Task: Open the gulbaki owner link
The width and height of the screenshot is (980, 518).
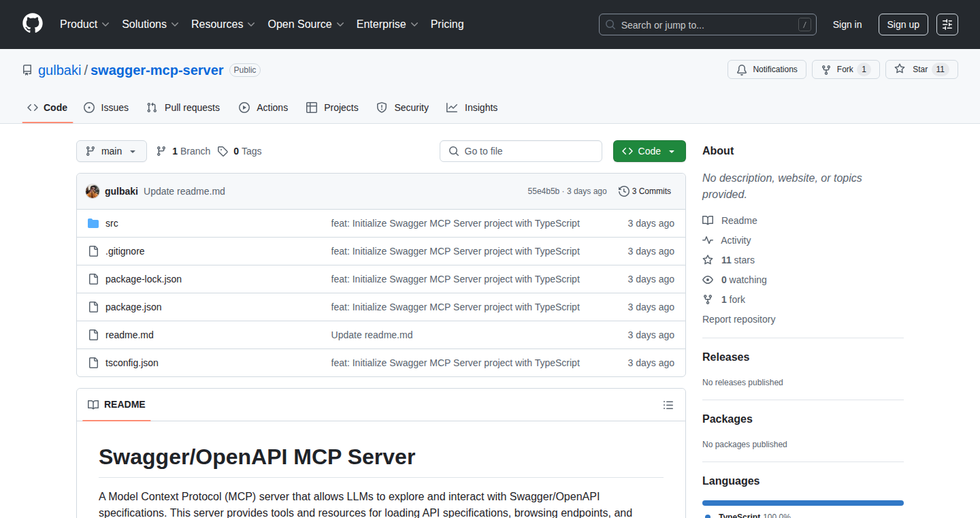Action: pyautogui.click(x=60, y=70)
